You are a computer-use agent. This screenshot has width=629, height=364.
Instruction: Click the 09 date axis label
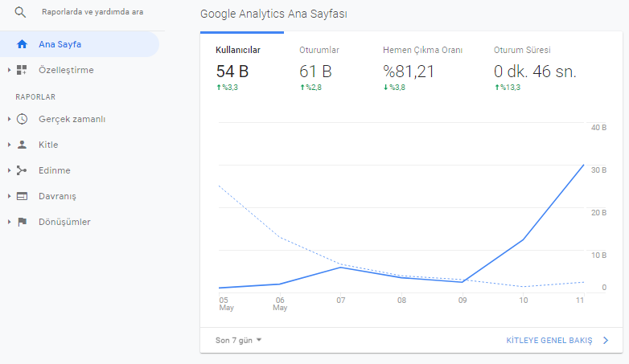[462, 301]
